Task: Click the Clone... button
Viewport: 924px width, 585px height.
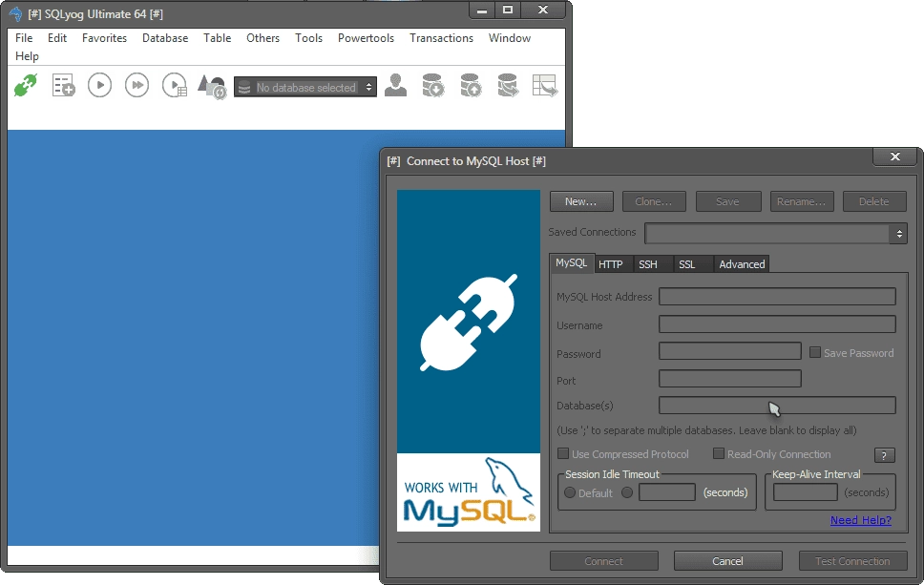Action: click(x=654, y=201)
